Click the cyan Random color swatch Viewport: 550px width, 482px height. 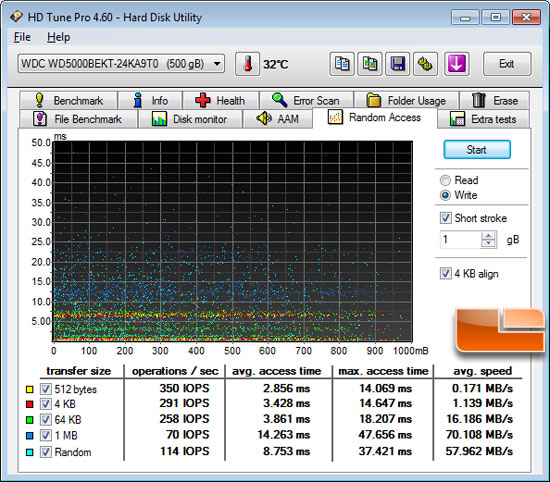[x=30, y=452]
